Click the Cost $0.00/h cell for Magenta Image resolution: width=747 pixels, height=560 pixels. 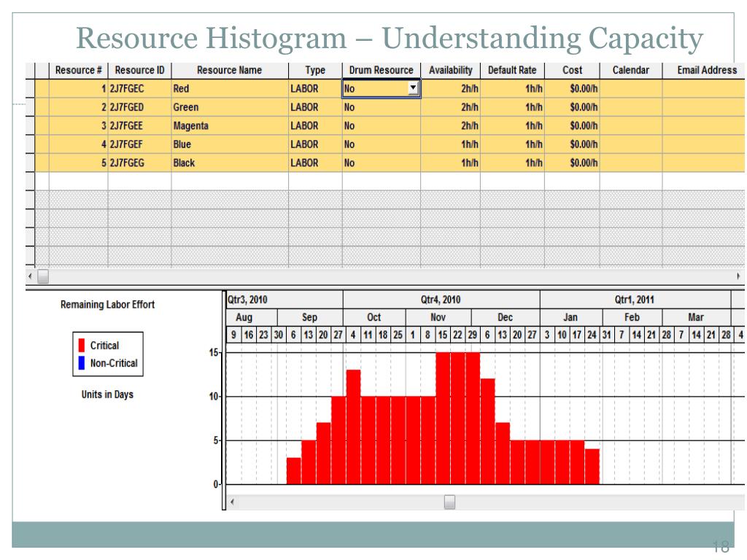tap(572, 125)
